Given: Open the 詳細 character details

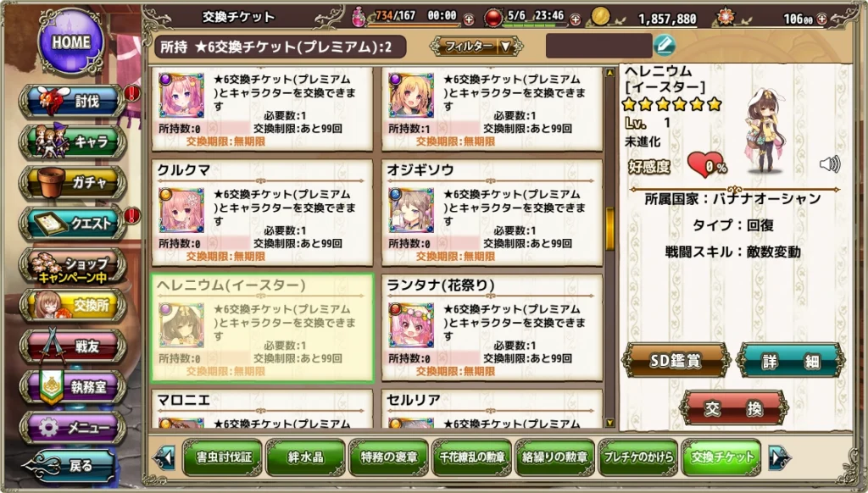Looking at the screenshot, I should (x=791, y=362).
